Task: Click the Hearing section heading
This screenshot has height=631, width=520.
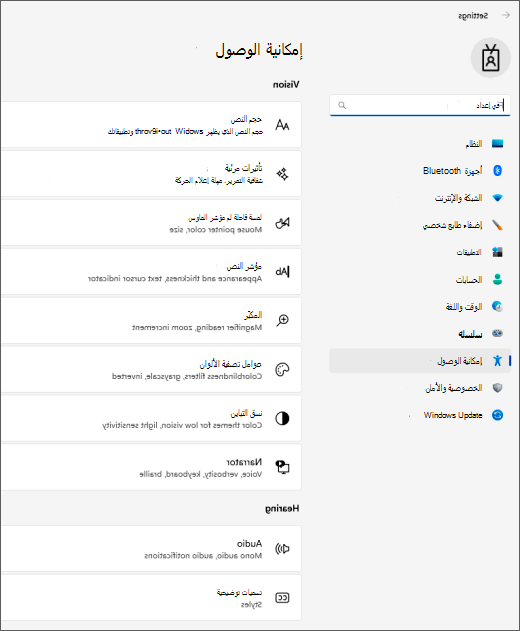Action: (282, 509)
